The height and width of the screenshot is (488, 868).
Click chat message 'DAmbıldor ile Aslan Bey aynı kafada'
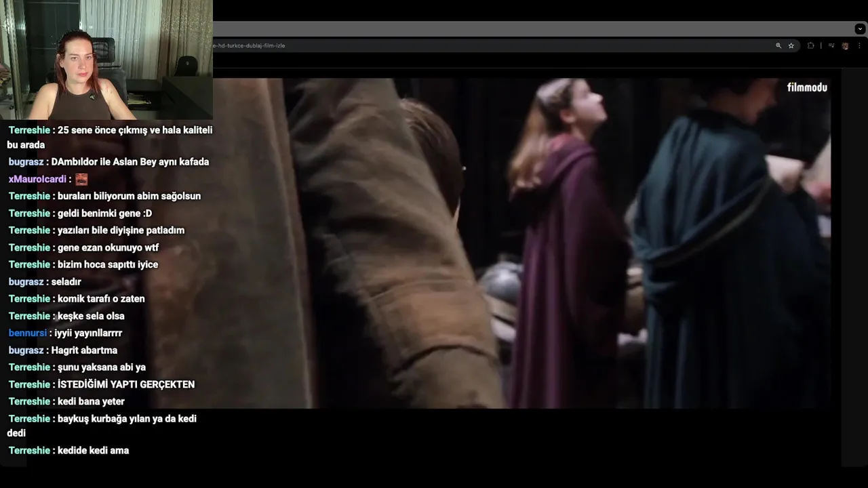click(x=130, y=162)
